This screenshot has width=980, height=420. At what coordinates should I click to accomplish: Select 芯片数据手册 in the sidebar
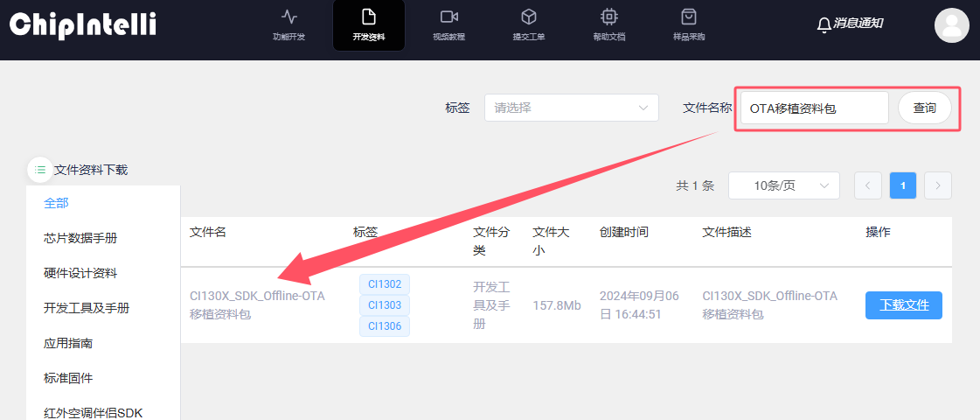(80, 238)
